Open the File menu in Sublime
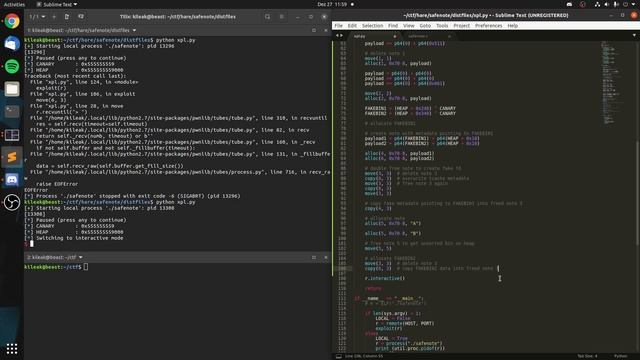This screenshot has width=640, height=360. pos(339,26)
